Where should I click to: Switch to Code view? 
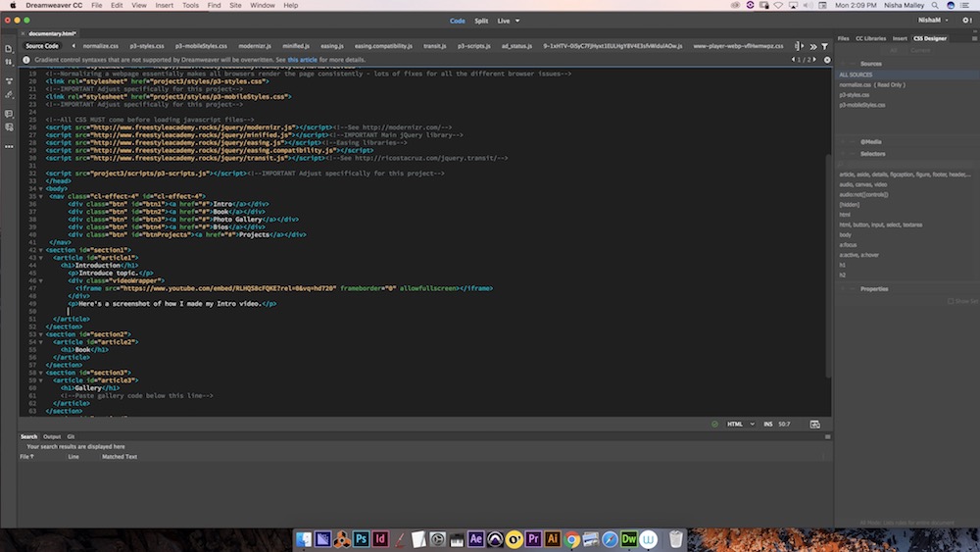tap(458, 21)
